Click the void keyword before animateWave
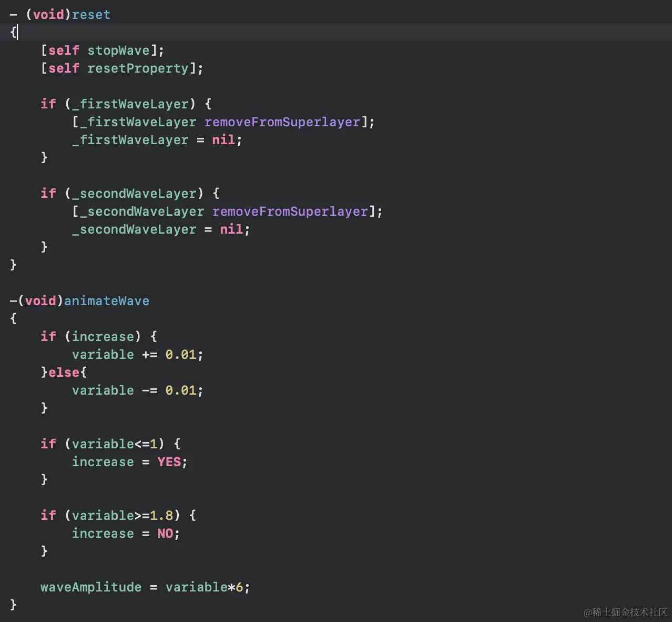The width and height of the screenshot is (672, 622). (40, 301)
